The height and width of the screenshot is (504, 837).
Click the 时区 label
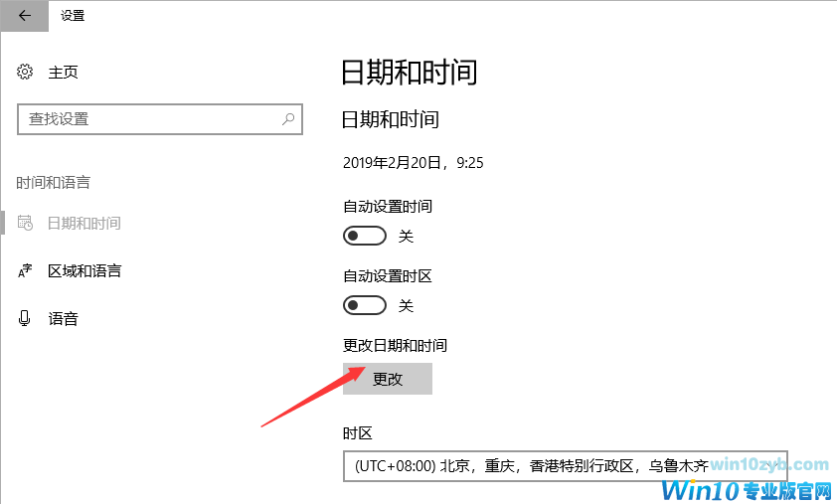[357, 432]
